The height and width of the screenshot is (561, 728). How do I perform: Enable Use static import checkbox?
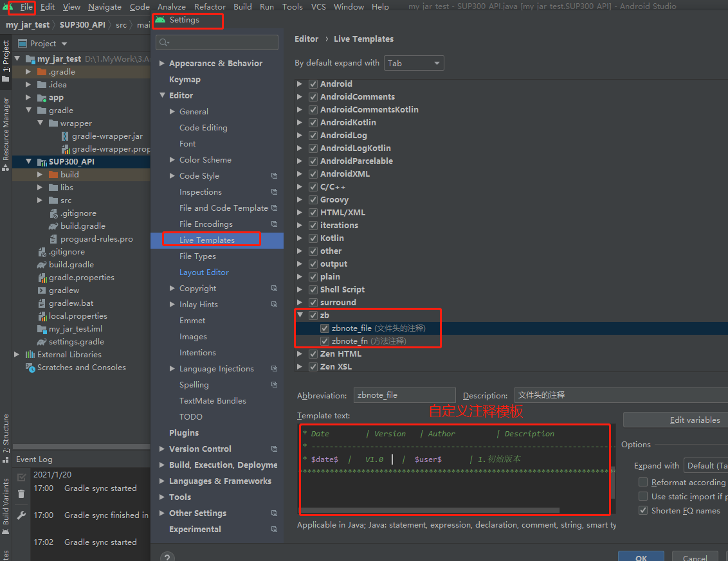(643, 496)
